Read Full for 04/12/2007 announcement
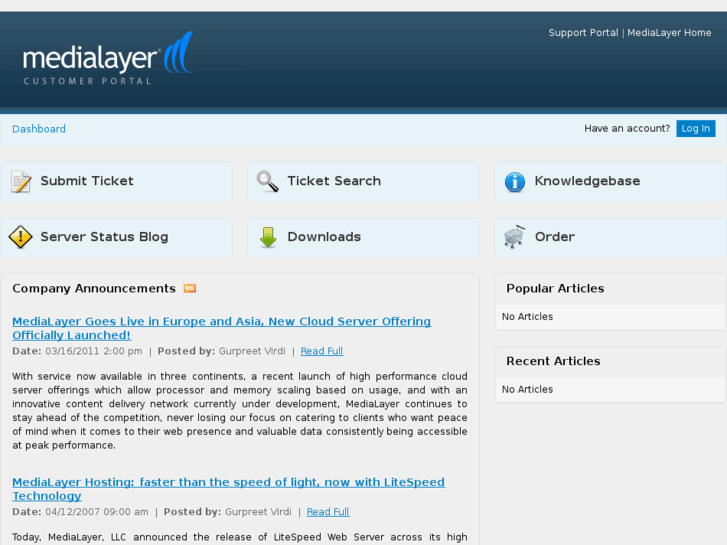Viewport: 727px width, 545px height. tap(328, 512)
